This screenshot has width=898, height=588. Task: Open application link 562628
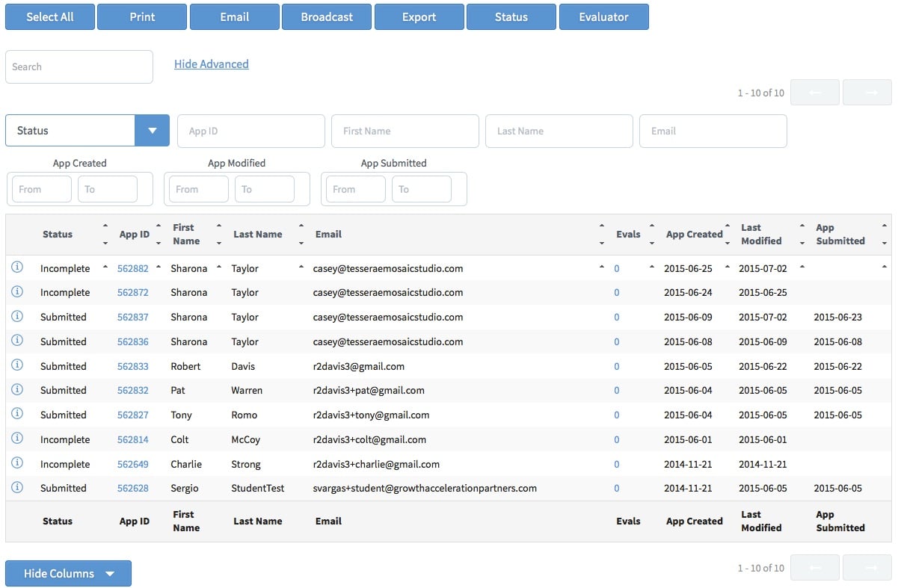(133, 488)
